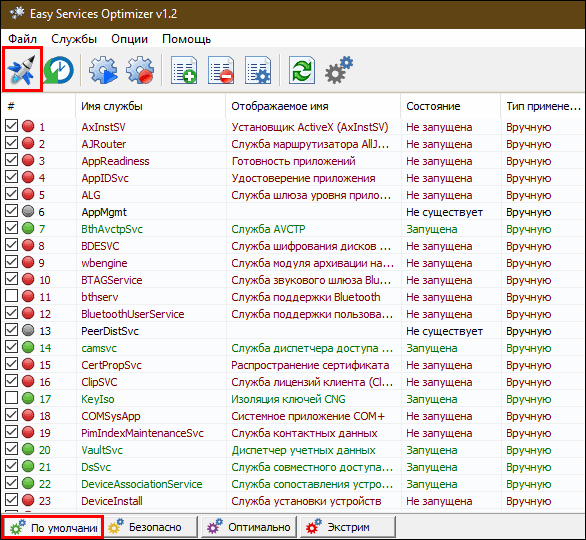Click the green refresh arrows icon

click(x=302, y=70)
